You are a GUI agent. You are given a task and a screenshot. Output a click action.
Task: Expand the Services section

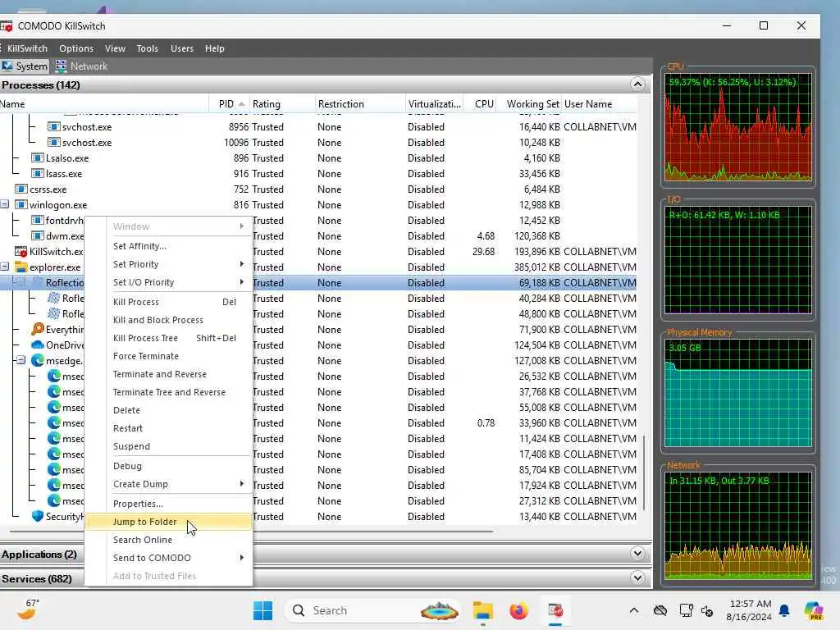(637, 577)
